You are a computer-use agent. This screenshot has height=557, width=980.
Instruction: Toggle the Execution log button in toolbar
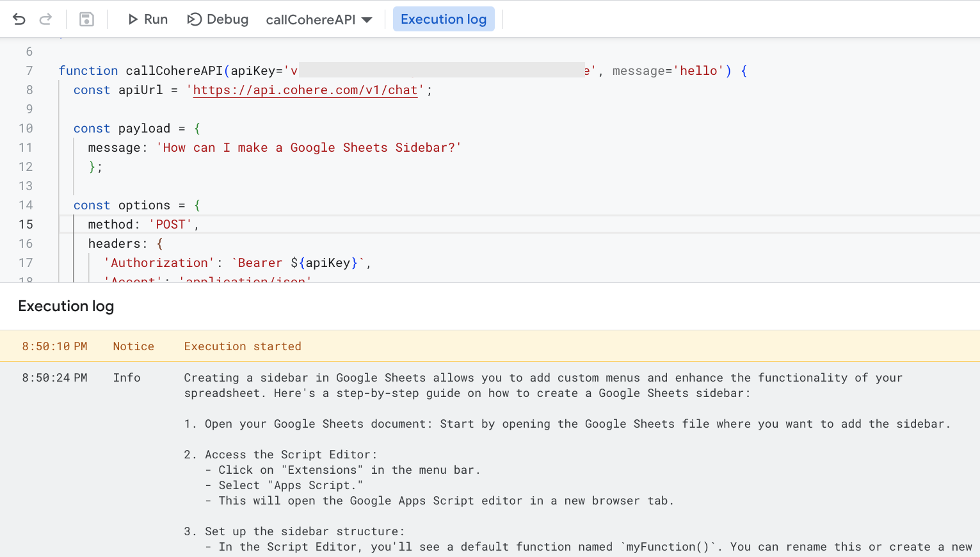pyautogui.click(x=443, y=19)
